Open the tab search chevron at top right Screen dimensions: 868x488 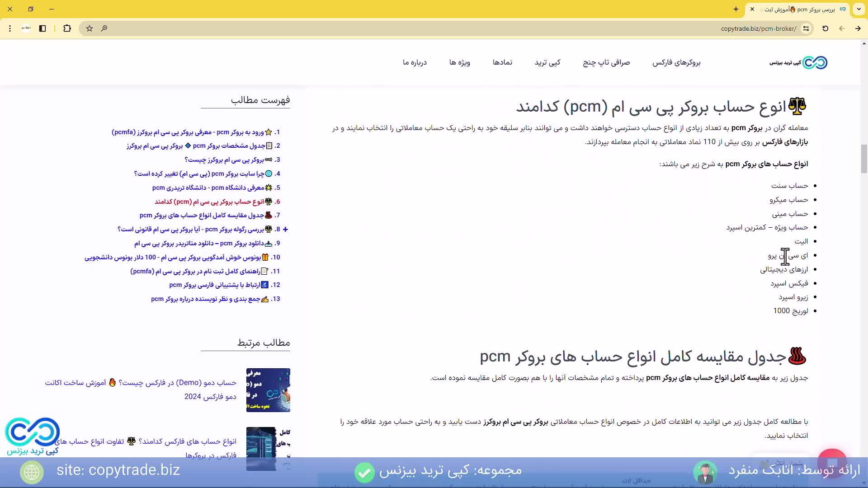pyautogui.click(x=859, y=9)
